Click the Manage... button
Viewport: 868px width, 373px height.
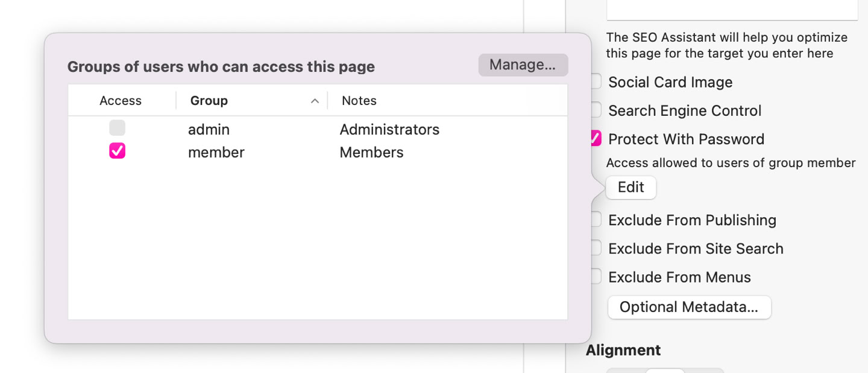click(x=523, y=65)
